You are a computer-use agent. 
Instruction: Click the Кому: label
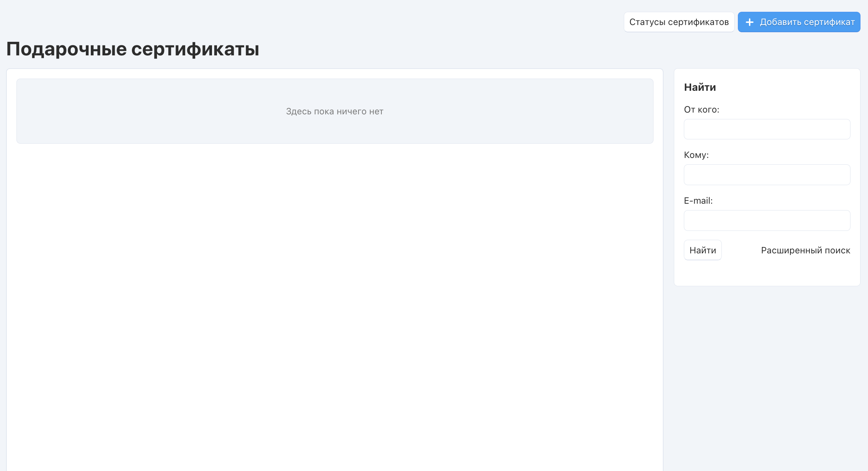tap(696, 155)
